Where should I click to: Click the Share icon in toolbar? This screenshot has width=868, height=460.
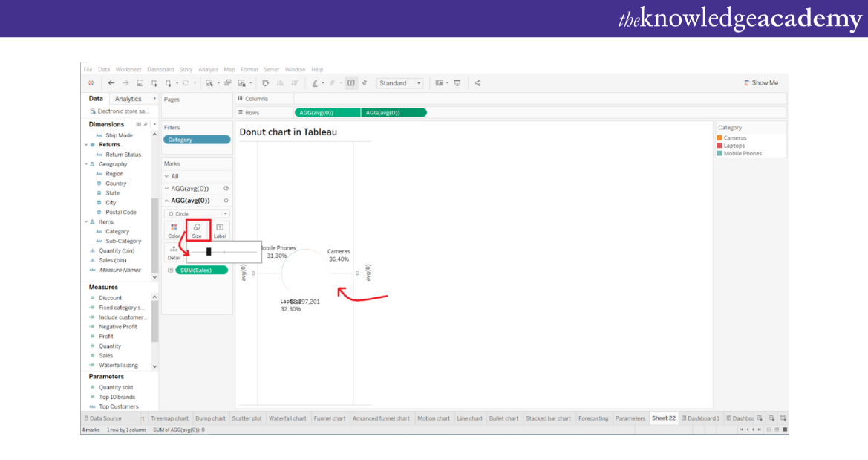click(x=477, y=83)
